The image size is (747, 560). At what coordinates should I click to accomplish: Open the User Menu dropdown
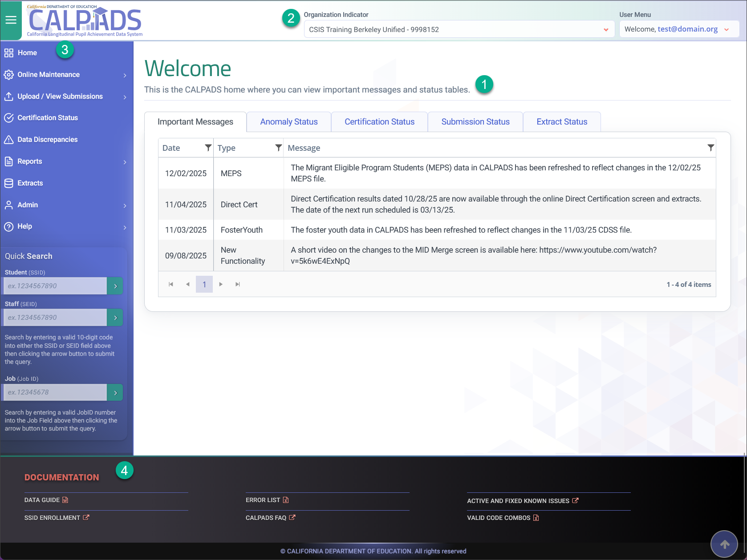pos(678,29)
